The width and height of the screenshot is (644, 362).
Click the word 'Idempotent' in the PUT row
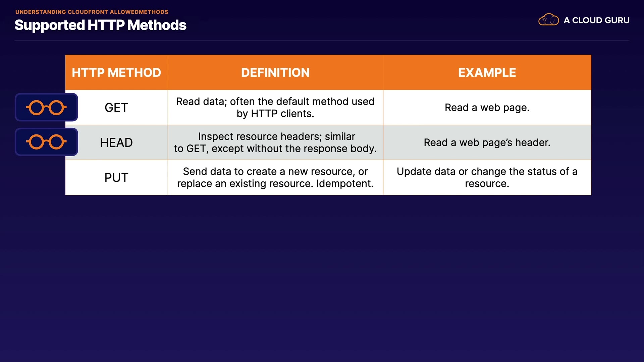point(344,184)
